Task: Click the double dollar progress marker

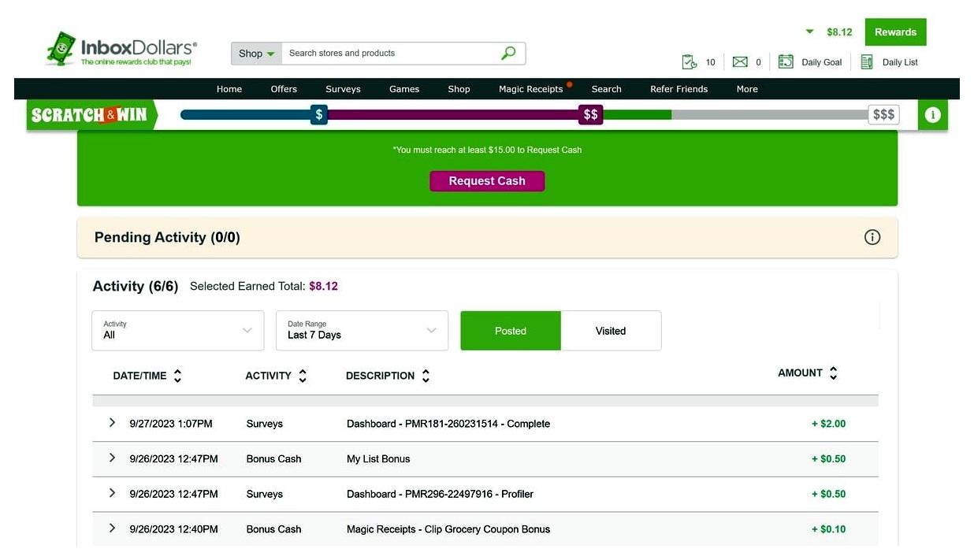Action: pos(590,114)
